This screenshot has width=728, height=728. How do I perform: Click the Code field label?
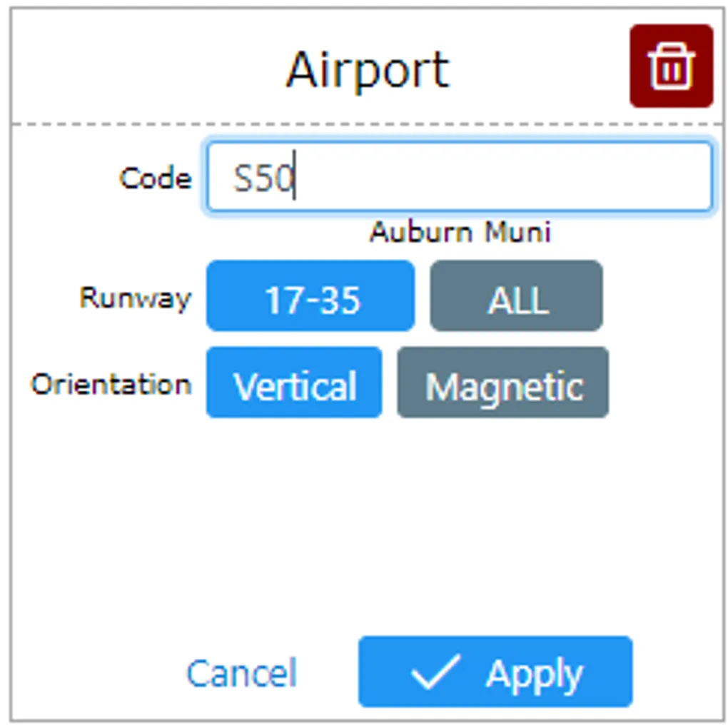155,178
